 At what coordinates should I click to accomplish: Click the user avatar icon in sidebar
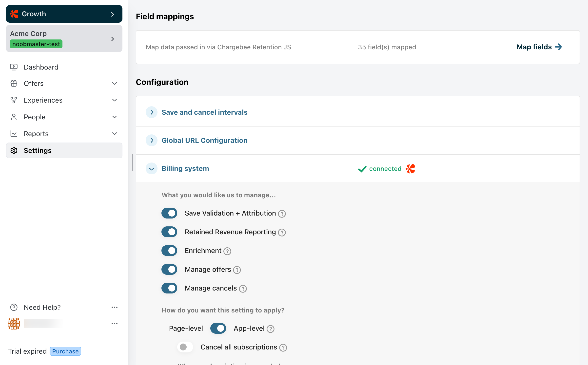coord(14,323)
